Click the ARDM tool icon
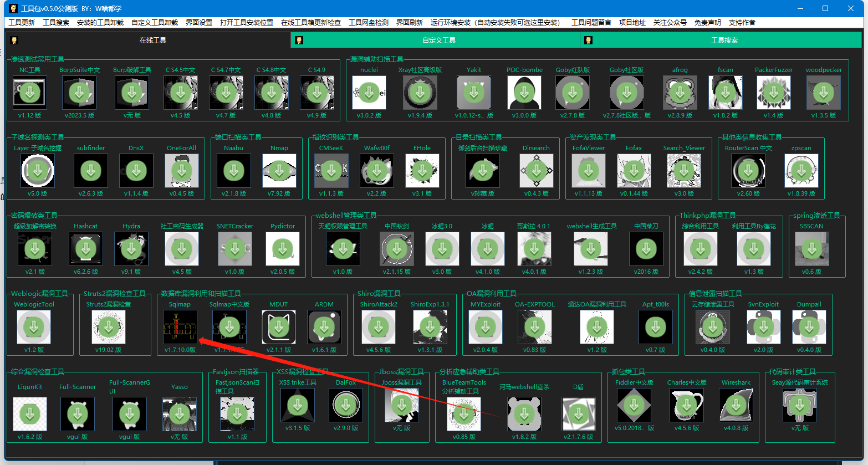Screen dimensions: 868x465 (324, 327)
